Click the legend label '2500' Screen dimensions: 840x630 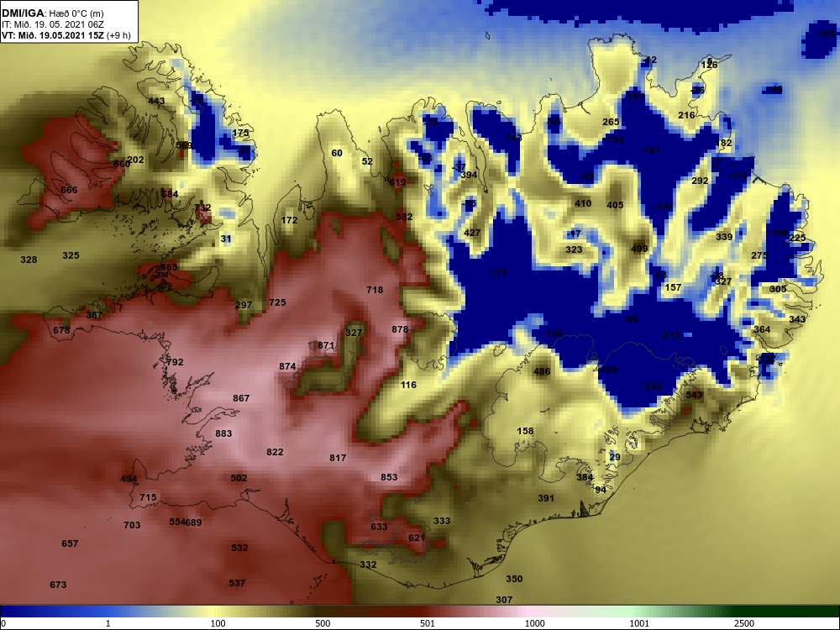click(x=745, y=623)
